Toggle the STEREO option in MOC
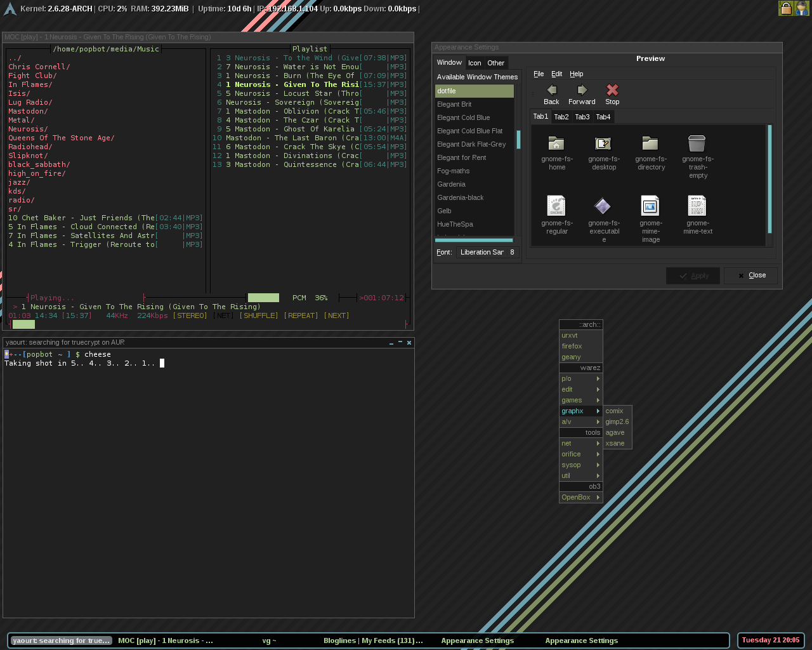 click(x=190, y=315)
